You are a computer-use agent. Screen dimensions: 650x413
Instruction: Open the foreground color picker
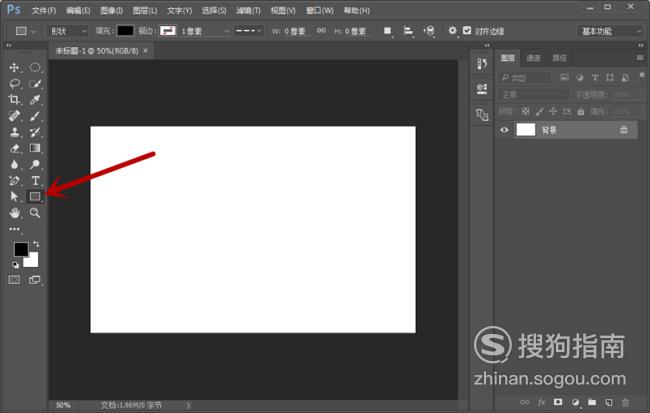(21, 249)
